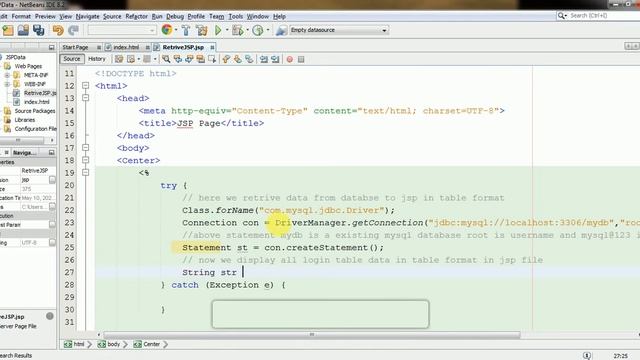640x360 pixels.
Task: Open the Refactor menu
Action: coord(136,16)
